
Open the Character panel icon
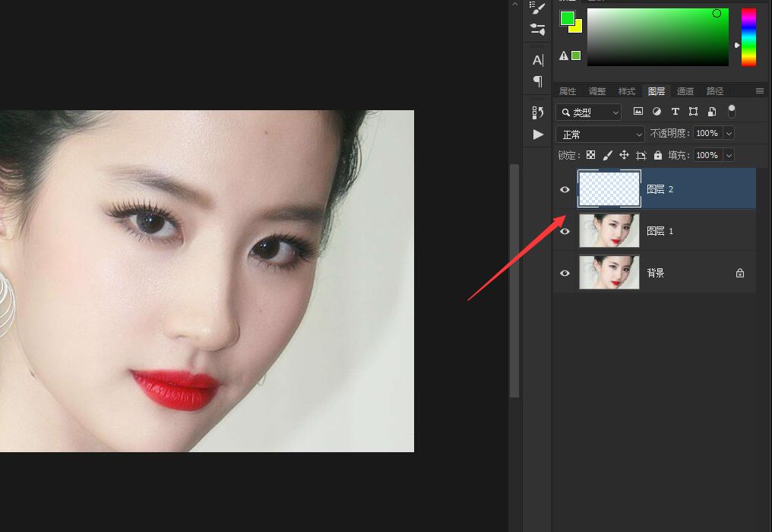538,60
